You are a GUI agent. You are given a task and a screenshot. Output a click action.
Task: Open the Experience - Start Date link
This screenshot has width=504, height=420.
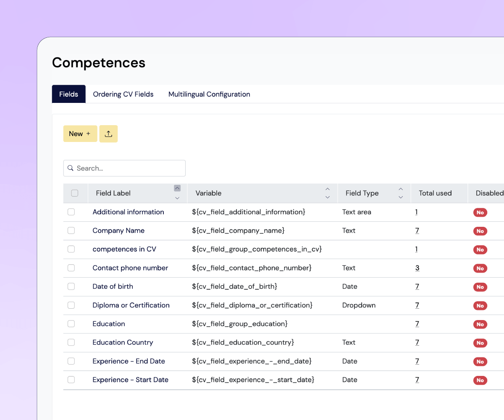tap(130, 380)
